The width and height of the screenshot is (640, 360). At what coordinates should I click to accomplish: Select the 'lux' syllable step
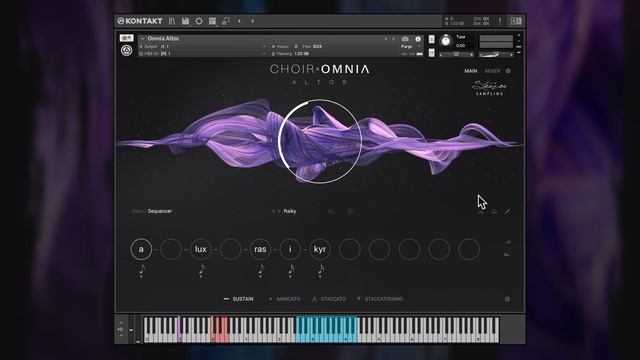tap(201, 249)
